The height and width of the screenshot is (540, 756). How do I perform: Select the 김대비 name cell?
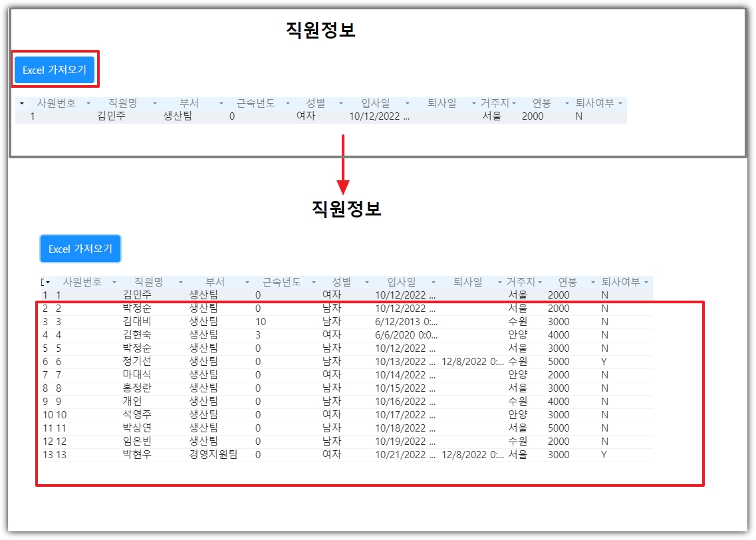(x=137, y=322)
